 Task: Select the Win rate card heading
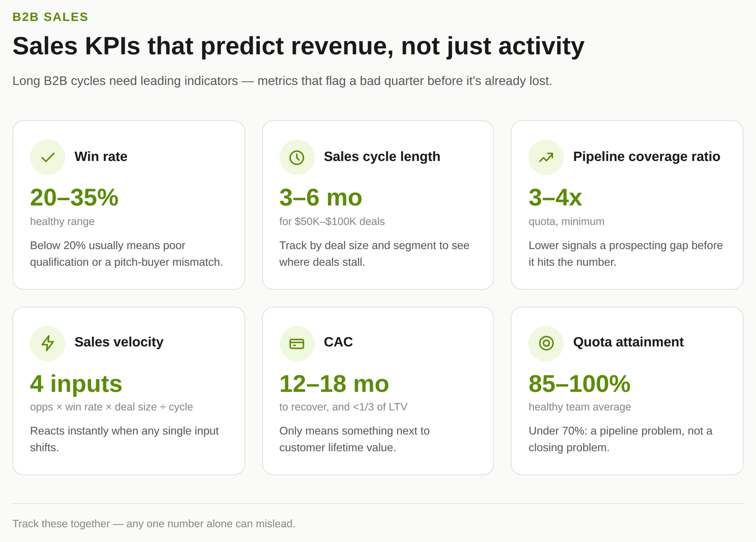(x=101, y=156)
